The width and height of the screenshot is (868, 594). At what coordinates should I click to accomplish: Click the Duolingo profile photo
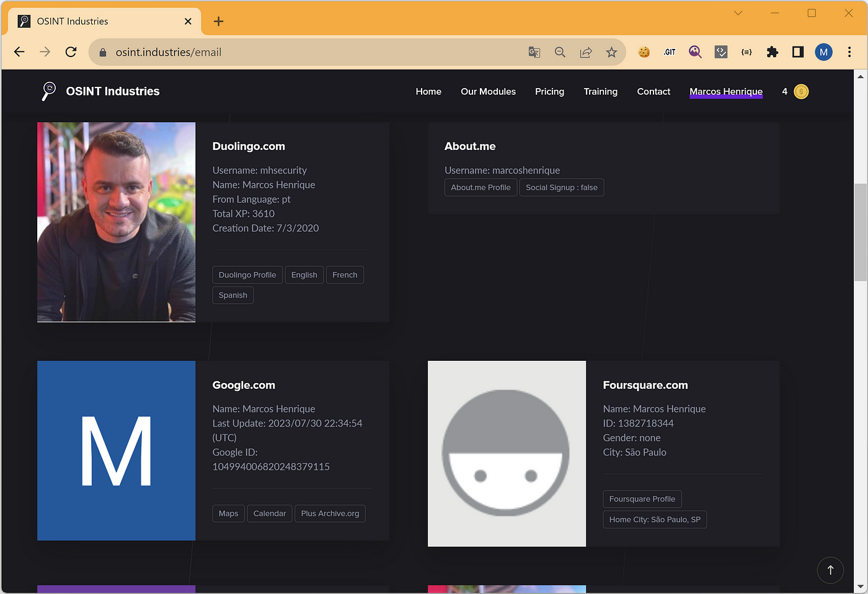[x=116, y=222]
